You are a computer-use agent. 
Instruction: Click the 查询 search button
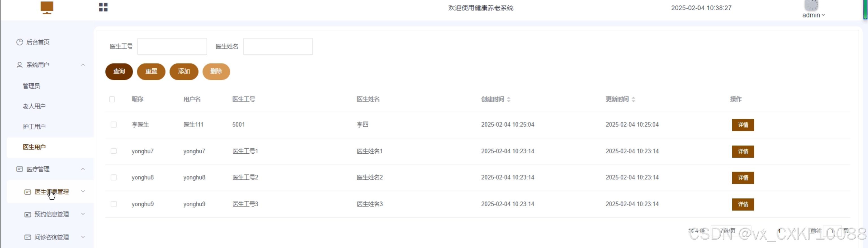[119, 71]
